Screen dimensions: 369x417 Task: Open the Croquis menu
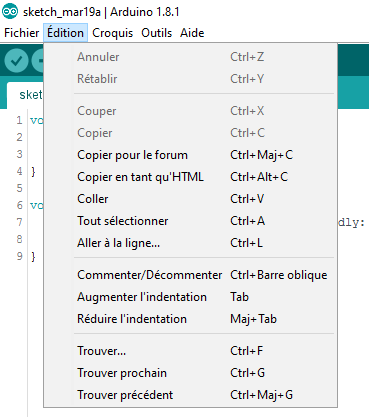pyautogui.click(x=112, y=33)
